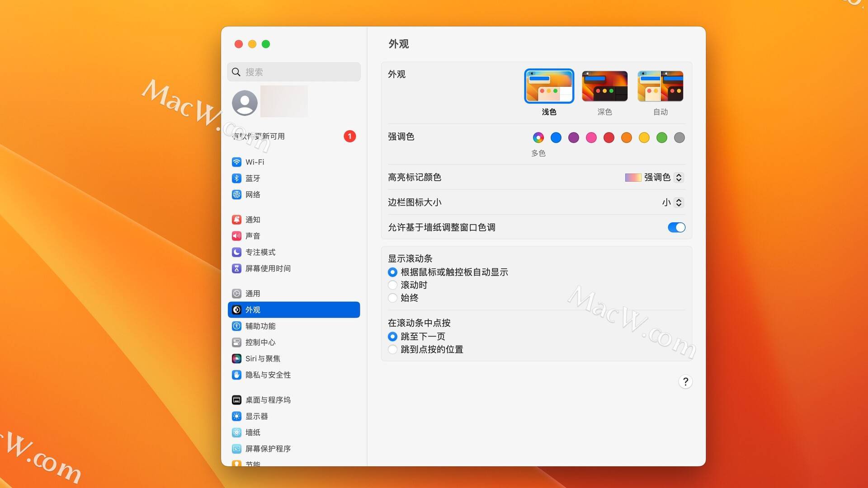Disable 允许基于墙纸调整窗口色调 toggle
Image resolution: width=868 pixels, height=488 pixels.
[676, 227]
